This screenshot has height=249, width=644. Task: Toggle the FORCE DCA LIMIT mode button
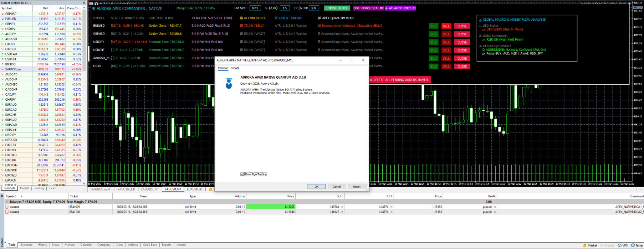[369, 8]
